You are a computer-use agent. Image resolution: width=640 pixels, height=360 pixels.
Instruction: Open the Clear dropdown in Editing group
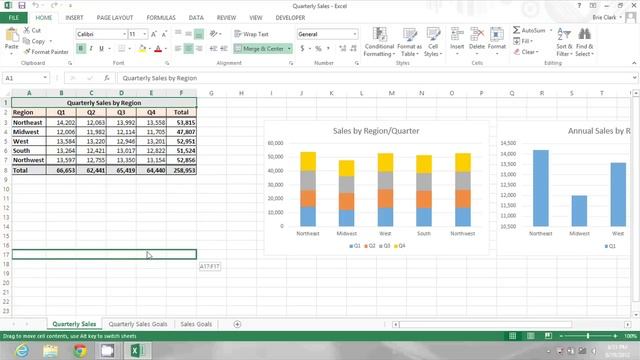[527, 52]
